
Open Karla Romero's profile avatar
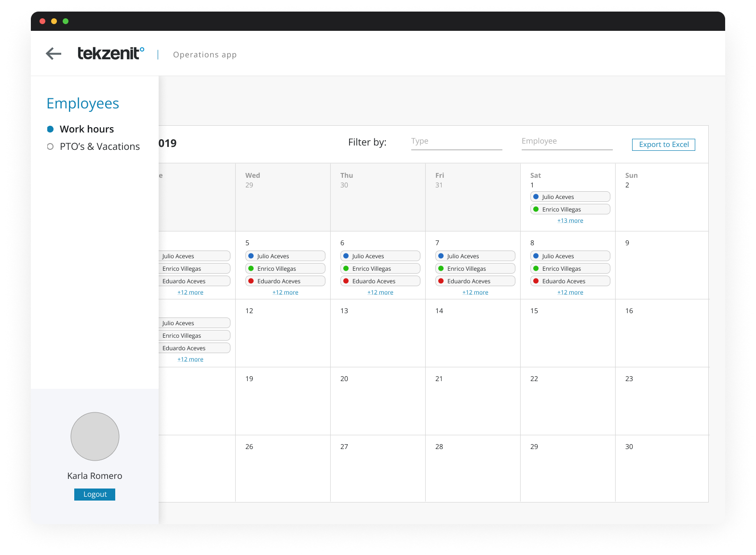click(95, 436)
